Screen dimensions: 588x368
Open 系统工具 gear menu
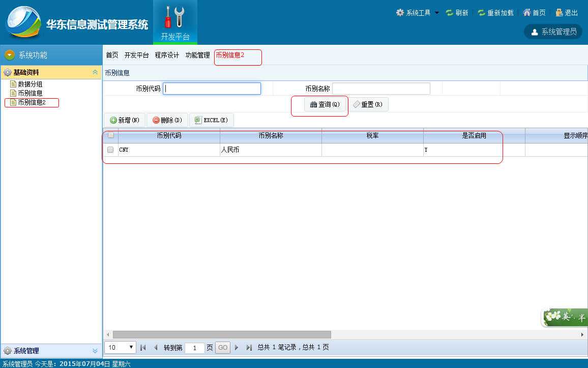(400, 12)
